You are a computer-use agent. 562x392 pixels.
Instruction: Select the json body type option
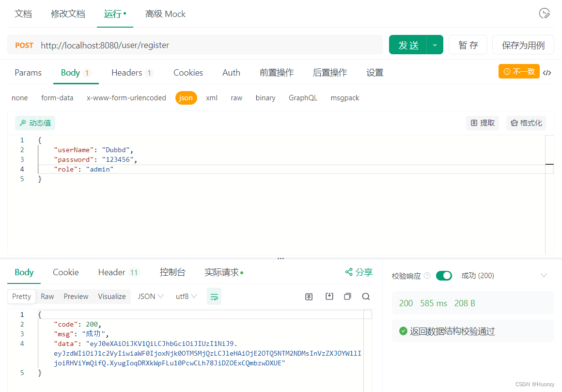(186, 97)
